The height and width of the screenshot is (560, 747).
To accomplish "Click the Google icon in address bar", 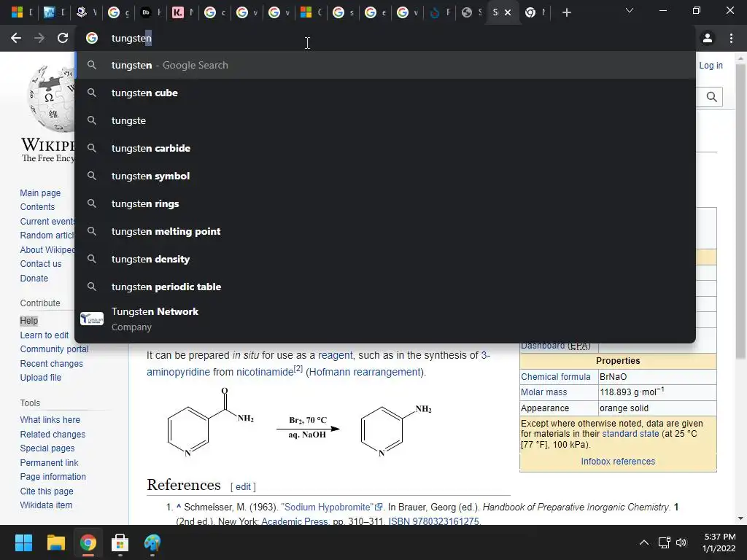I will [92, 38].
